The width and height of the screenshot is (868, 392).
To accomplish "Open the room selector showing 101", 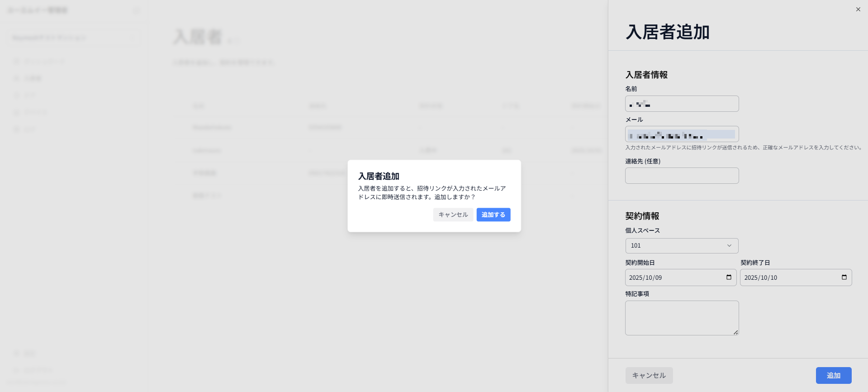I will point(682,246).
